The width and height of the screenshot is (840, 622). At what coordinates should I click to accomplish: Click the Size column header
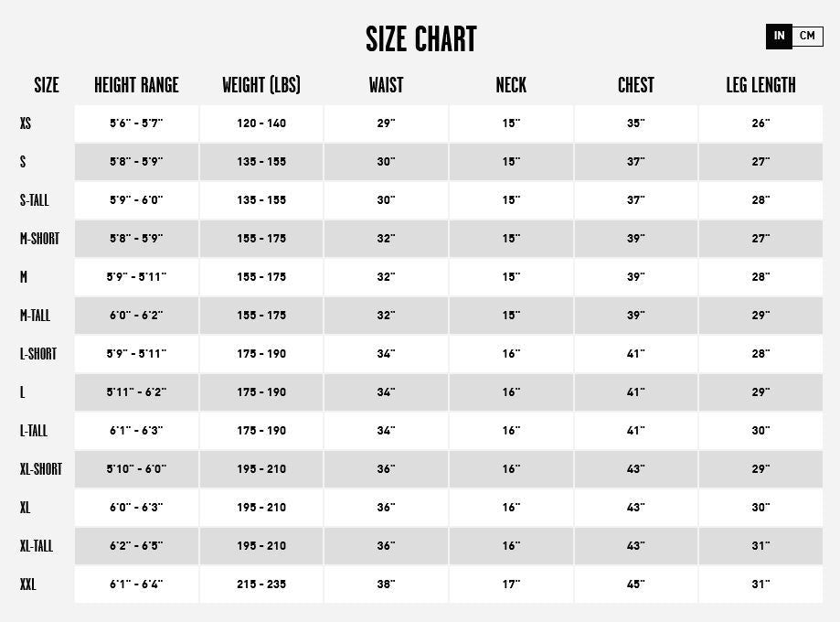(47, 85)
